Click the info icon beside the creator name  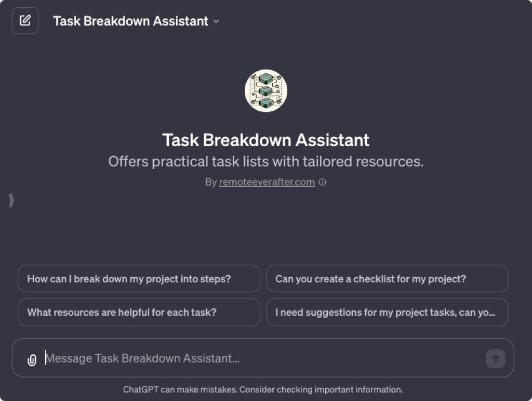(322, 183)
